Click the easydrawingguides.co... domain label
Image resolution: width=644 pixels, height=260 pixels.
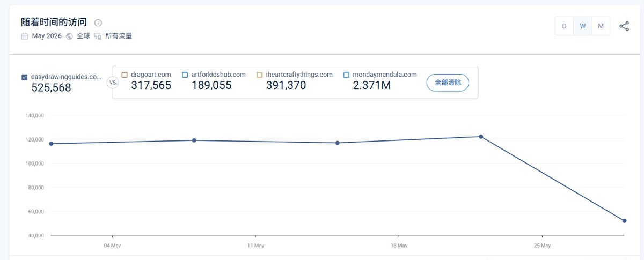[66, 77]
